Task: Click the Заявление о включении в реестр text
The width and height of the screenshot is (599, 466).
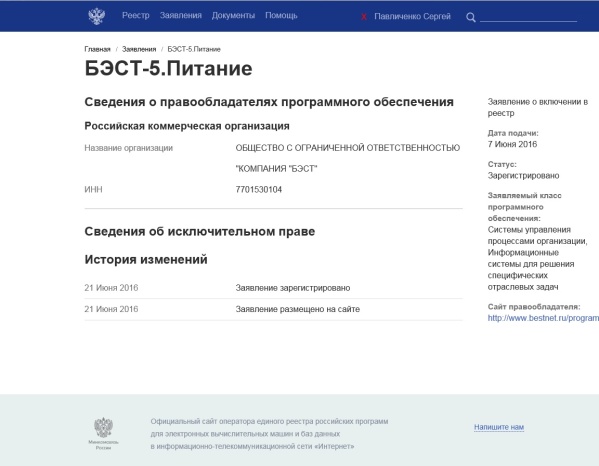Action: coord(537,107)
